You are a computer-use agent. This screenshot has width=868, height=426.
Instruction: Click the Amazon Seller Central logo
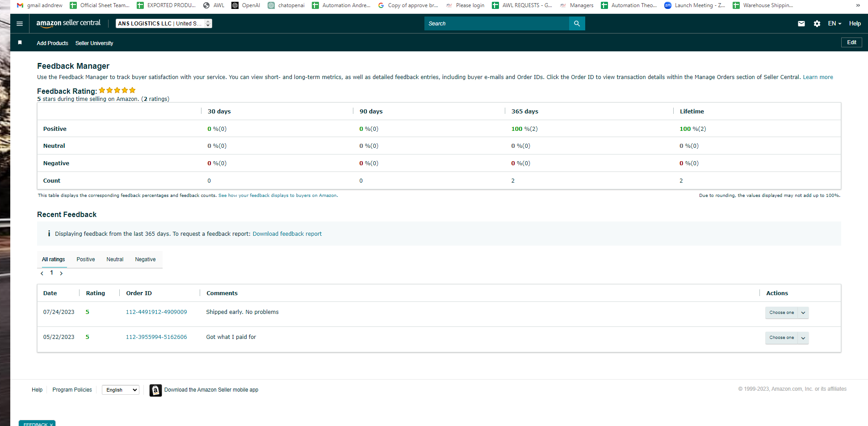pos(68,23)
